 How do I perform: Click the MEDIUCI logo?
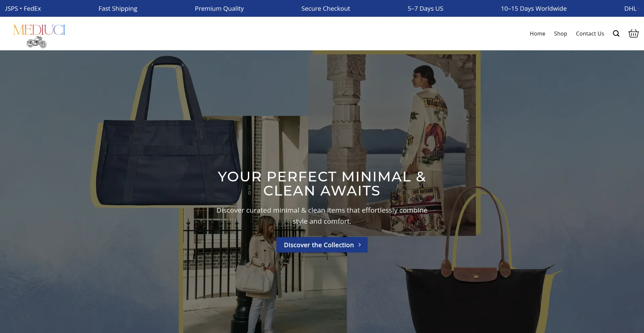click(39, 30)
